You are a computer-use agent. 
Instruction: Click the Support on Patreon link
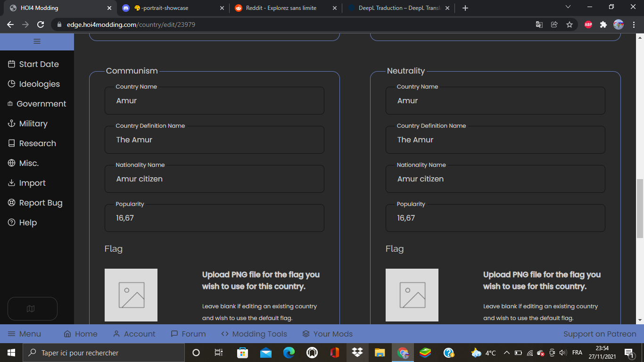600,334
